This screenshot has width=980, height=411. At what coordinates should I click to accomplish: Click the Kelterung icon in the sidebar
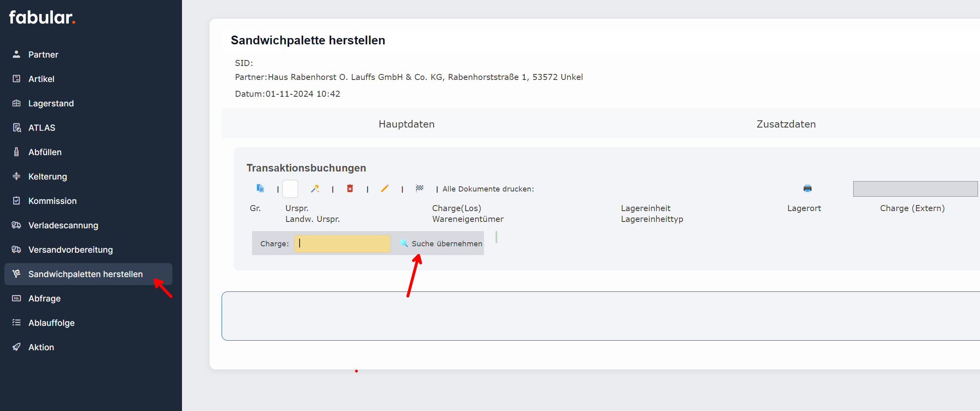(x=16, y=176)
